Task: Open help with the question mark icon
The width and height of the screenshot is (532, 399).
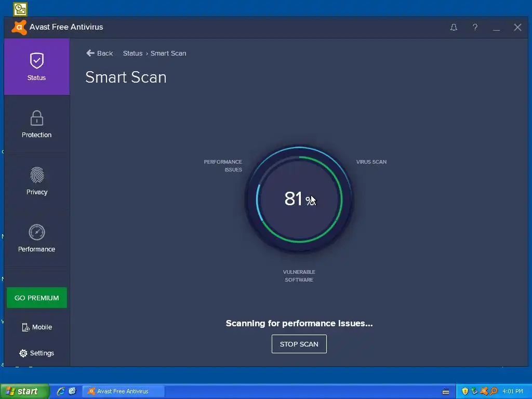Action: click(x=475, y=27)
